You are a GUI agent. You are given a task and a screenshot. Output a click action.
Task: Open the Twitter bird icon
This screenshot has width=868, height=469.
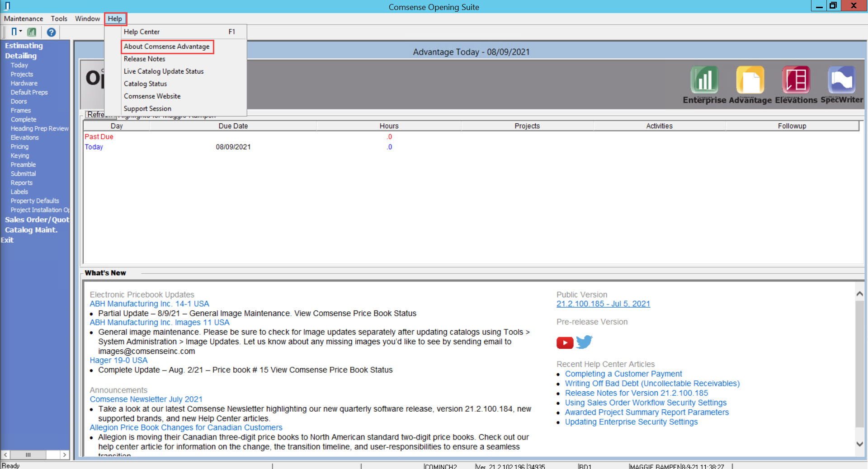click(x=584, y=342)
